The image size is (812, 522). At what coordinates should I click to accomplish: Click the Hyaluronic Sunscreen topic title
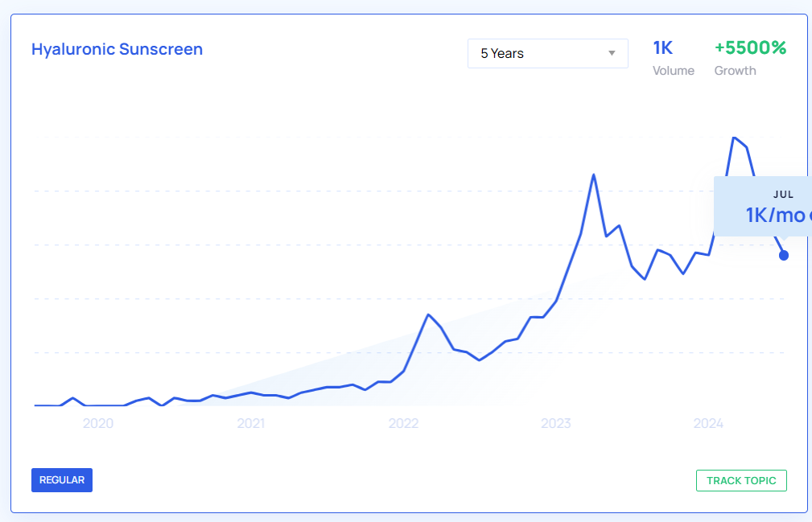point(117,49)
